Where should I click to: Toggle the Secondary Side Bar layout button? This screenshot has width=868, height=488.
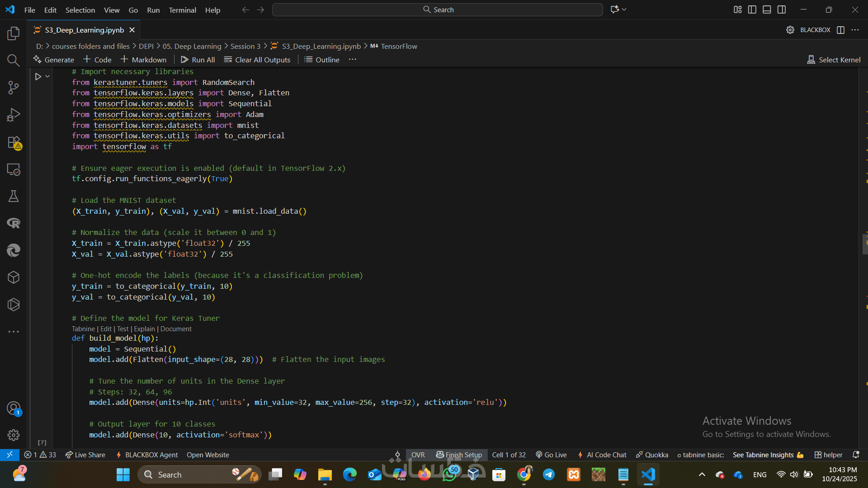pos(782,9)
